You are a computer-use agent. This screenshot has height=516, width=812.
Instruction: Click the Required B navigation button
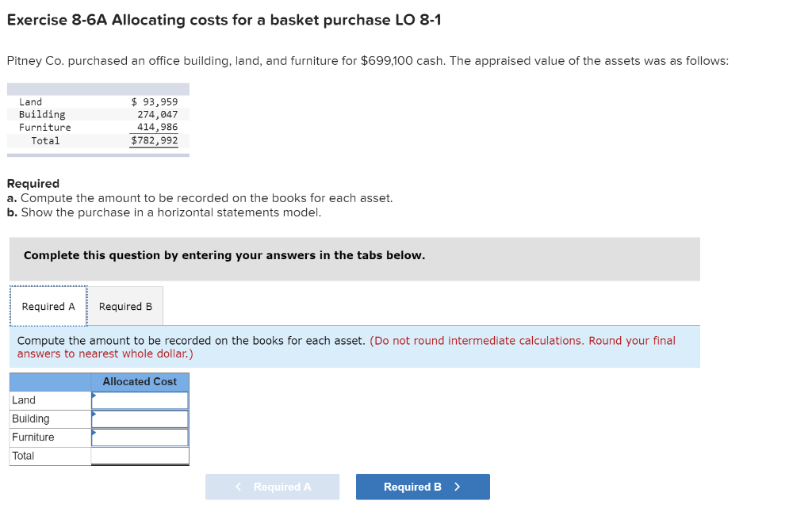point(423,487)
